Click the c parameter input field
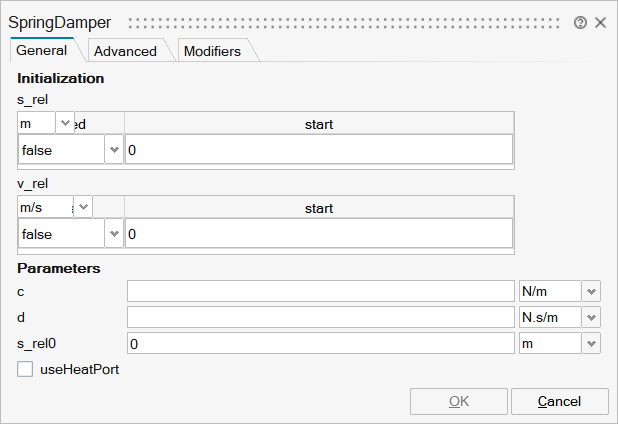This screenshot has height=424, width=618. tap(320, 291)
